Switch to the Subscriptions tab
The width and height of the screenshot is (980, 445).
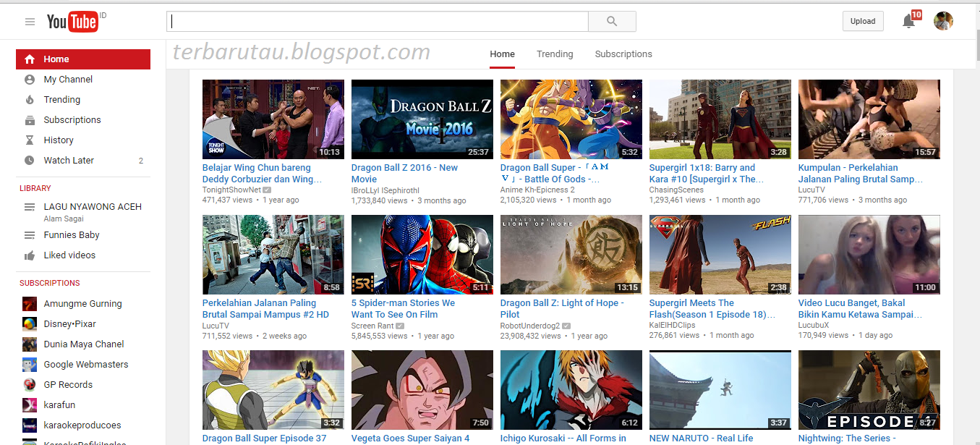click(x=623, y=54)
